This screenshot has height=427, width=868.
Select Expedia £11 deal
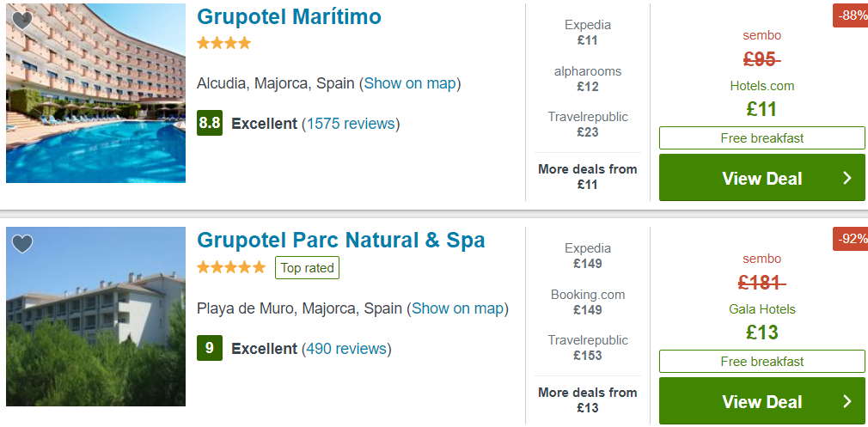(x=588, y=33)
